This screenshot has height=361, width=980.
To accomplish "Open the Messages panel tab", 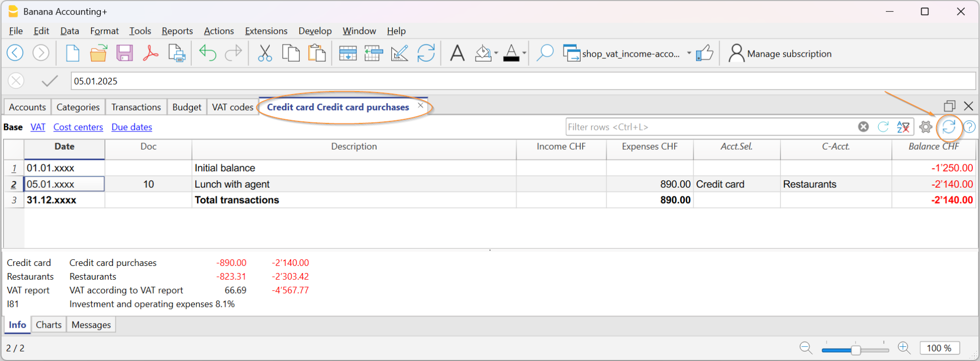I will [91, 325].
